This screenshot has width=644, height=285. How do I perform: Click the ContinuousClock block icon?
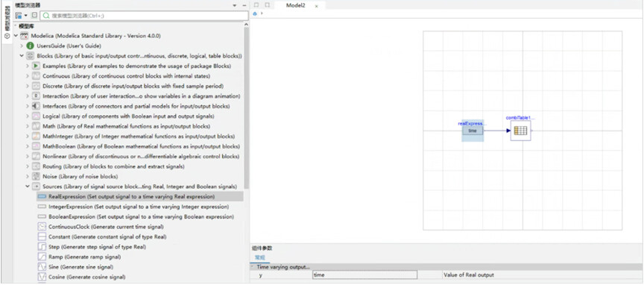pos(42,227)
